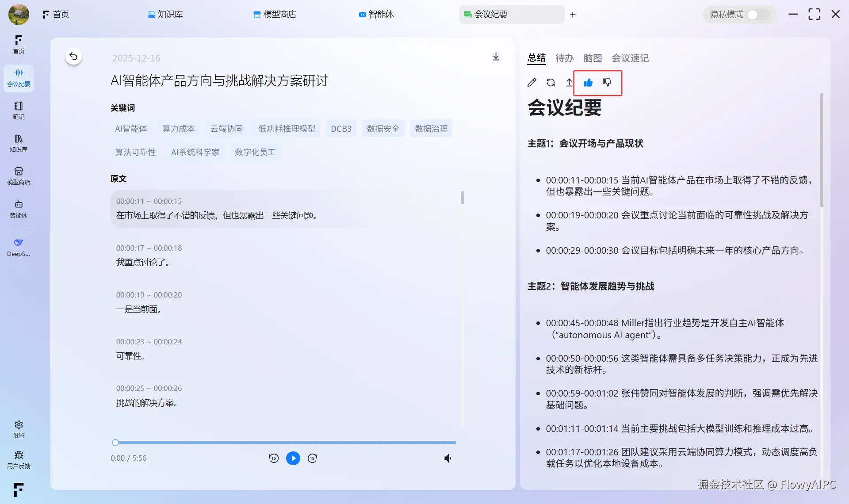Screen dimensions: 849x504
Task: Switch to the 待办 tab
Action: click(x=564, y=58)
